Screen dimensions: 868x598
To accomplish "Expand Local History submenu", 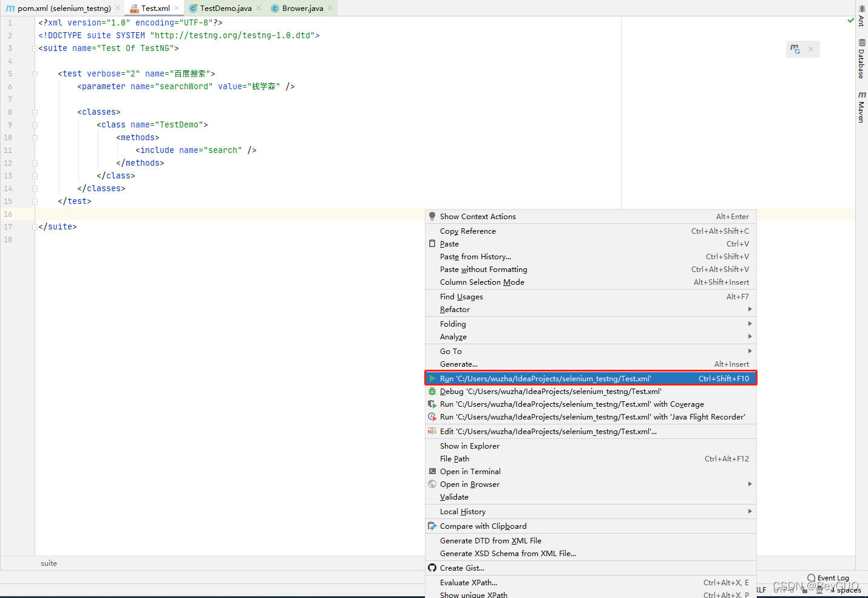I will coord(591,512).
